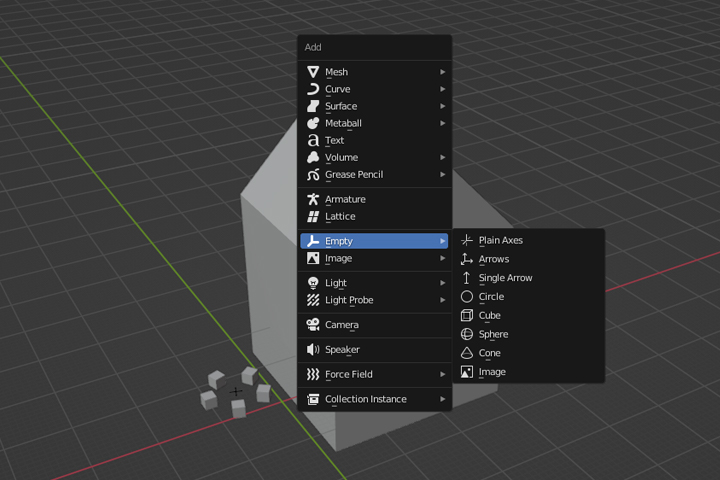Expand the Curve submenu arrow
720x480 pixels.
(x=443, y=89)
